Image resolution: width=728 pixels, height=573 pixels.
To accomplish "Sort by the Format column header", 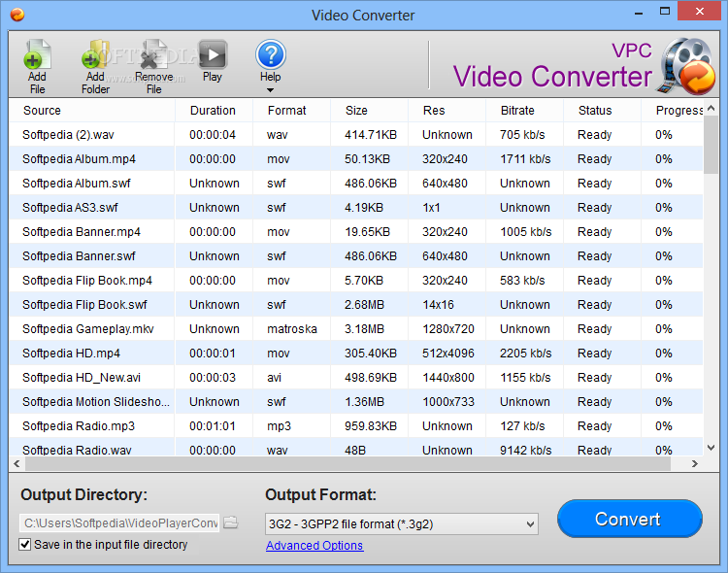I will pos(291,110).
